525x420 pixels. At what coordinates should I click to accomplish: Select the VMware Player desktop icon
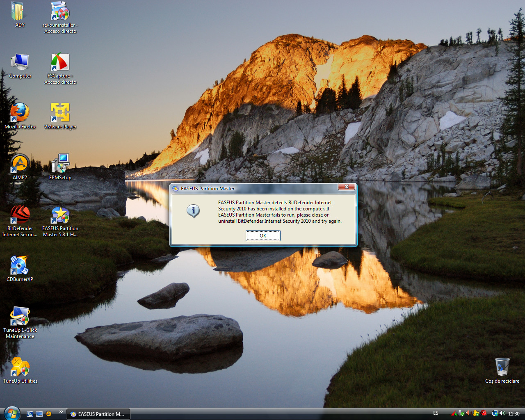pos(60,116)
